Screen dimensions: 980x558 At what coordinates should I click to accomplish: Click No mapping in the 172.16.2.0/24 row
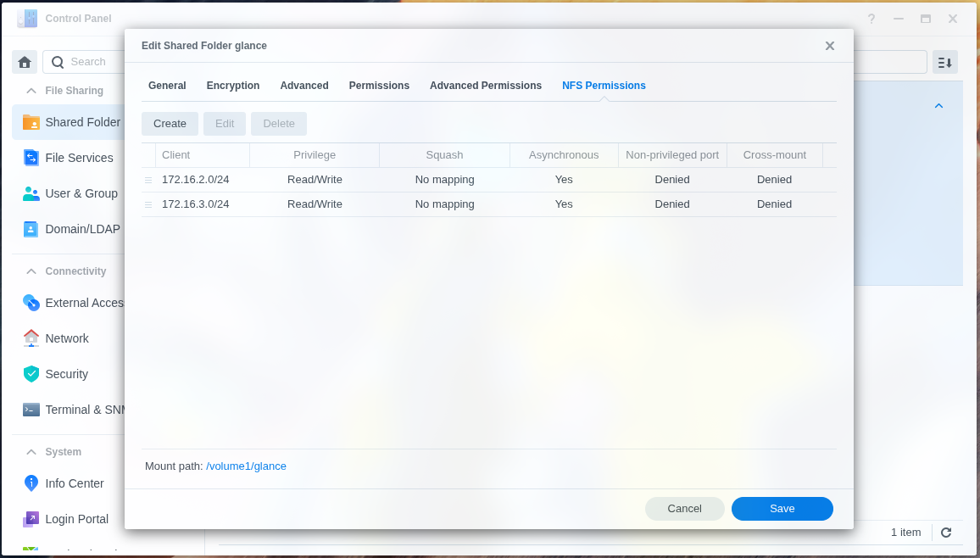(444, 180)
